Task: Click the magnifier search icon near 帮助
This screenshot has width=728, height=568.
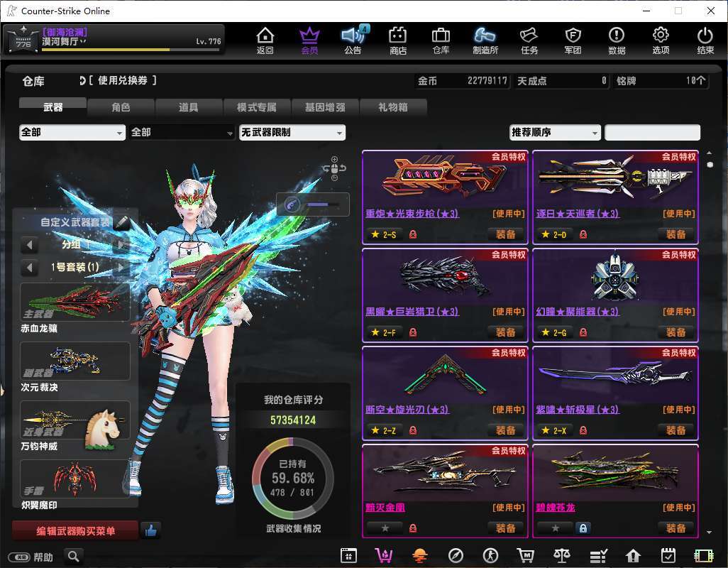Action: (73, 557)
